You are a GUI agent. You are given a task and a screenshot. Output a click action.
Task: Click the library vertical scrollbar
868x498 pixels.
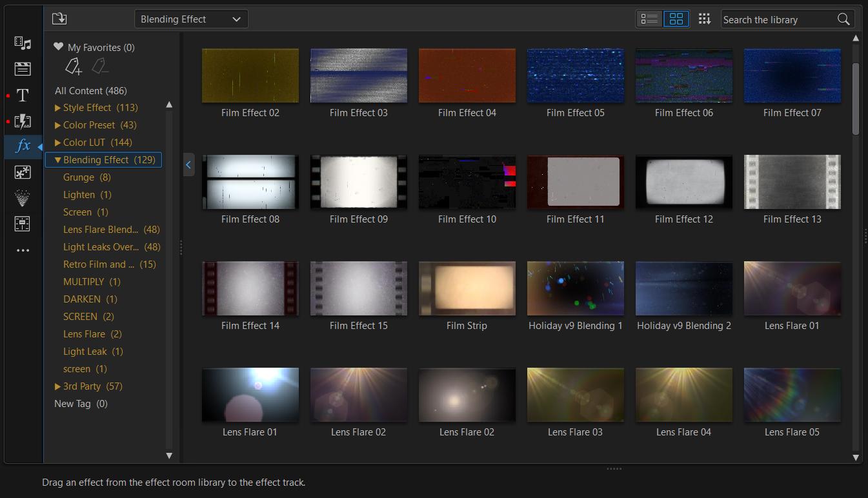click(856, 98)
